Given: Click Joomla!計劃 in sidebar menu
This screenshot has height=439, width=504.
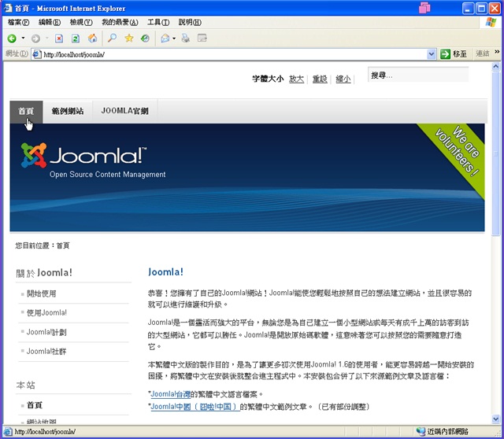Looking at the screenshot, I should pos(46,332).
